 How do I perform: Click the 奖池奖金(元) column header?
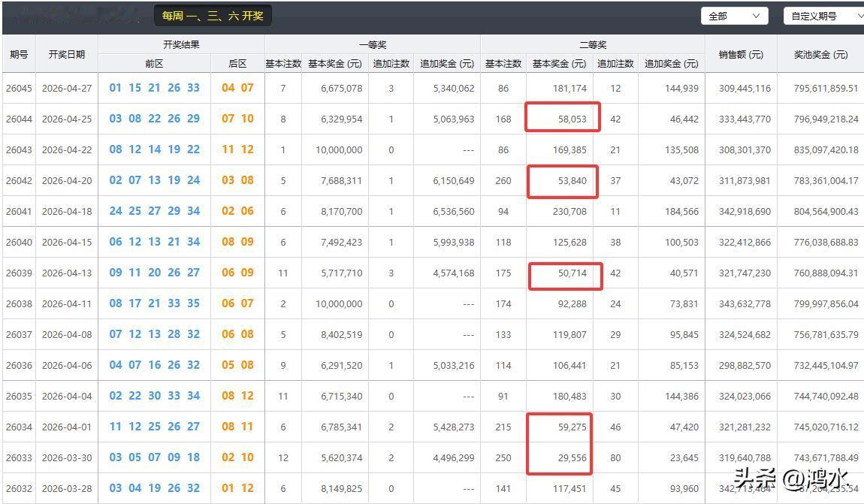point(822,54)
